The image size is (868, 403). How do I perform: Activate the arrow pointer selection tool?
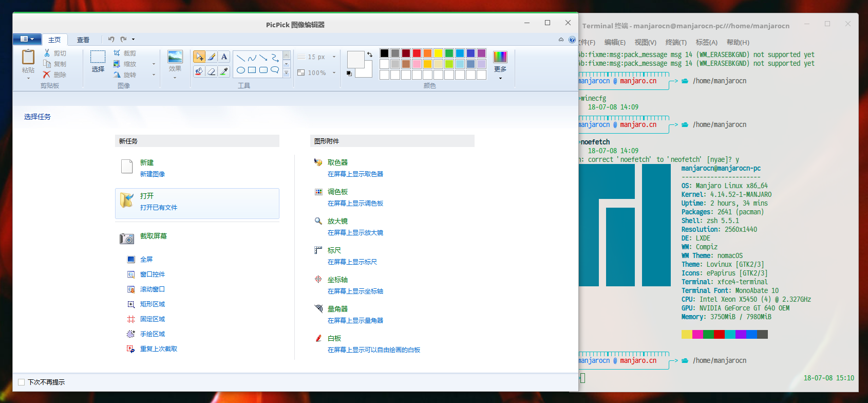tap(199, 57)
